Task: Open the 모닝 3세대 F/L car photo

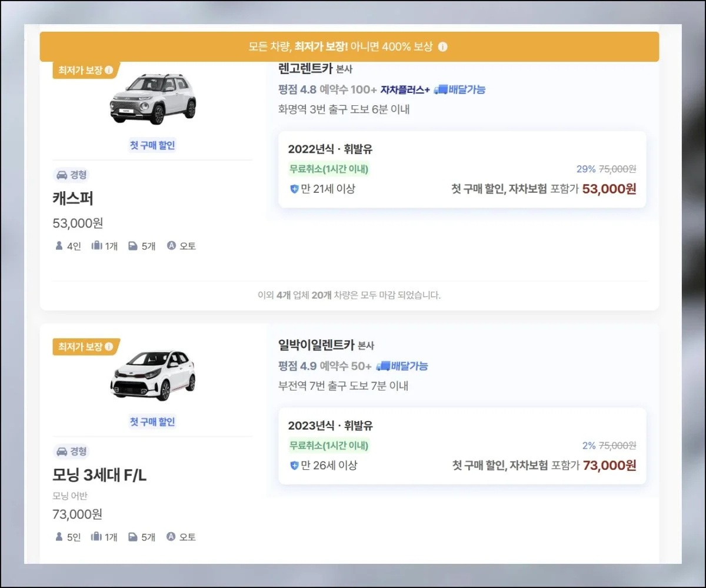Action: [152, 375]
